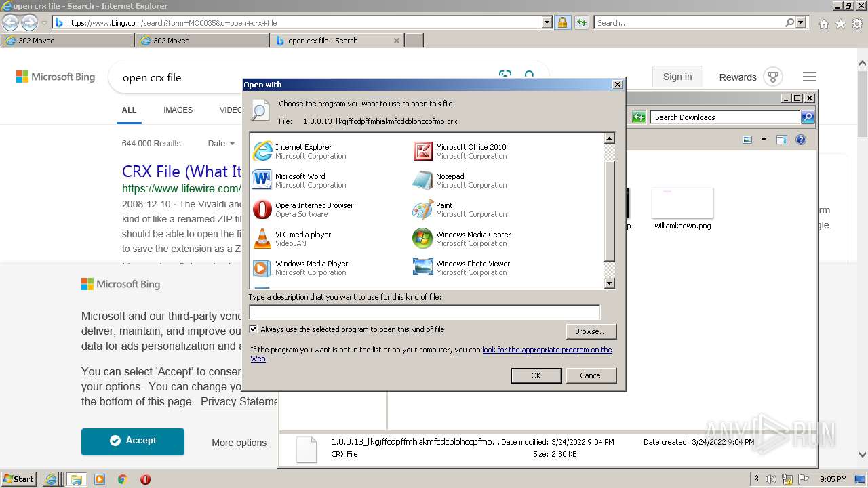Click the Browse... button
Screen dimensions: 868x488
pyautogui.click(x=591, y=331)
